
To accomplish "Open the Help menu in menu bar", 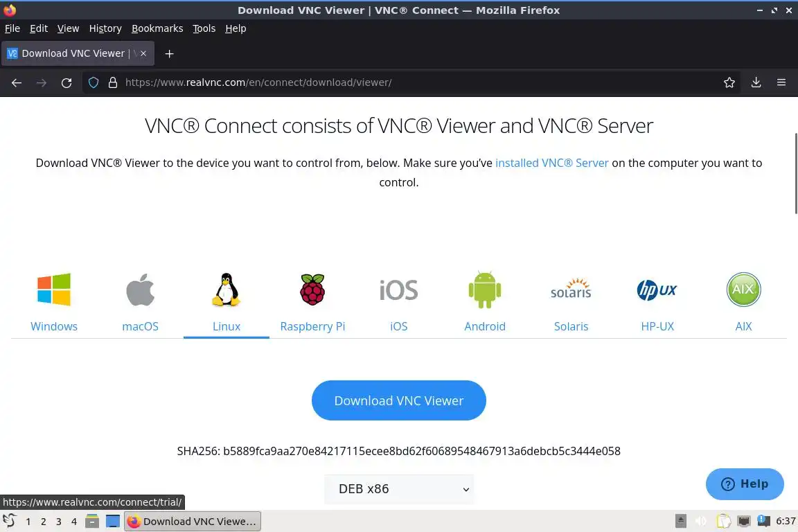I will (x=236, y=28).
